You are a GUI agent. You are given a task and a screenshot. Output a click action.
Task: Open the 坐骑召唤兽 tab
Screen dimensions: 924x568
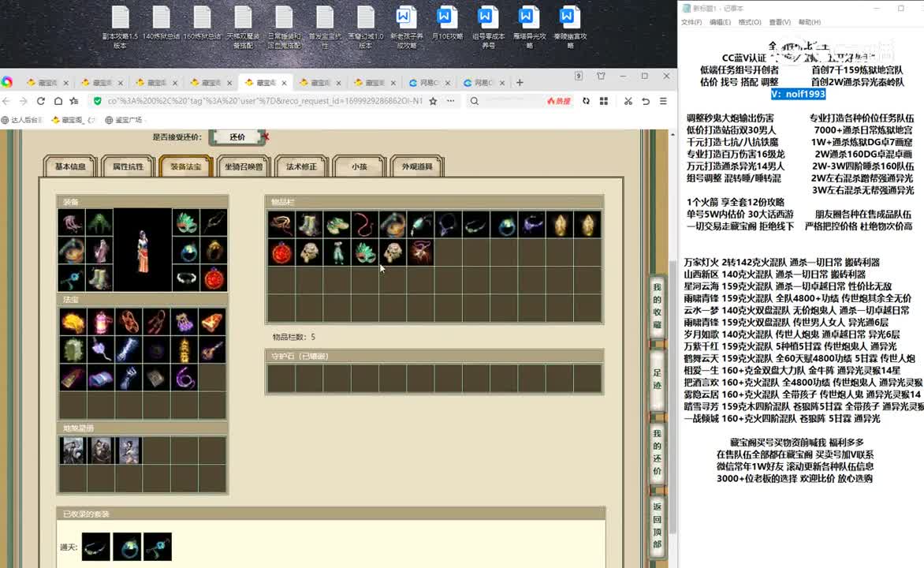pyautogui.click(x=244, y=166)
